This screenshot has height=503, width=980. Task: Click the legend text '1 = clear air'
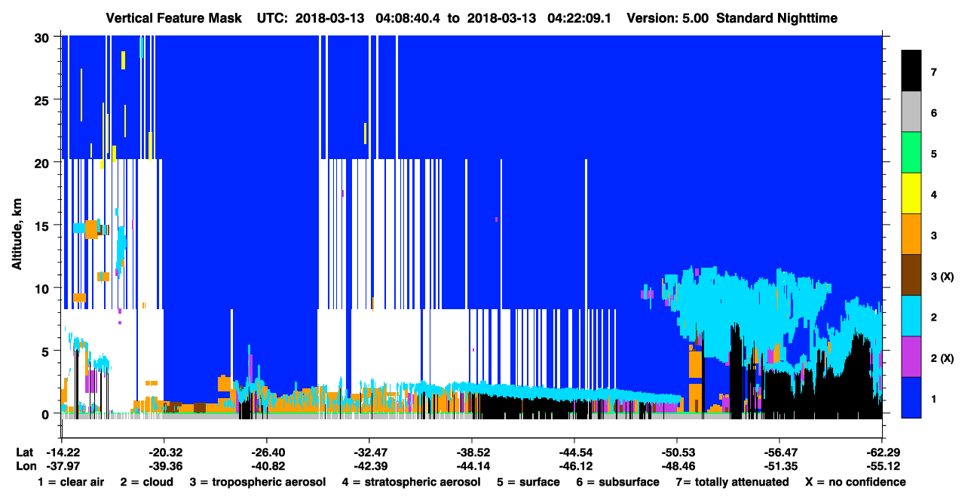[71, 482]
